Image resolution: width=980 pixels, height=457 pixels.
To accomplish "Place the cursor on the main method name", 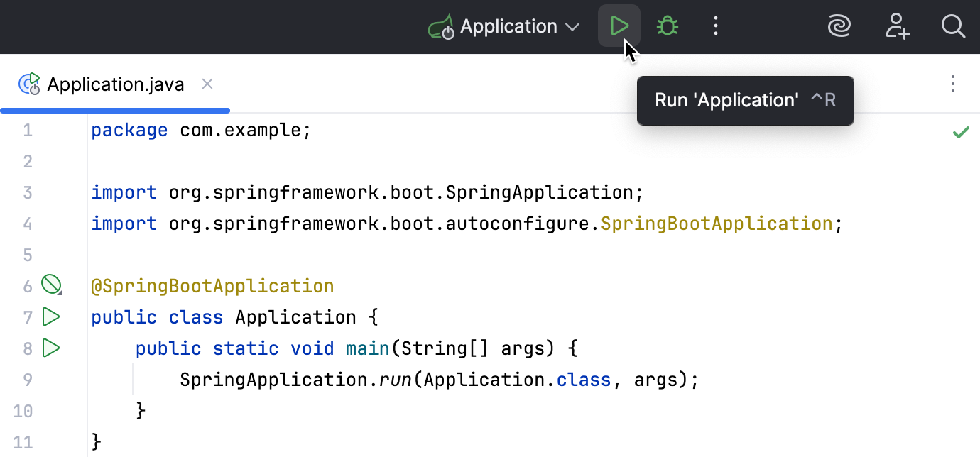I will 367,348.
